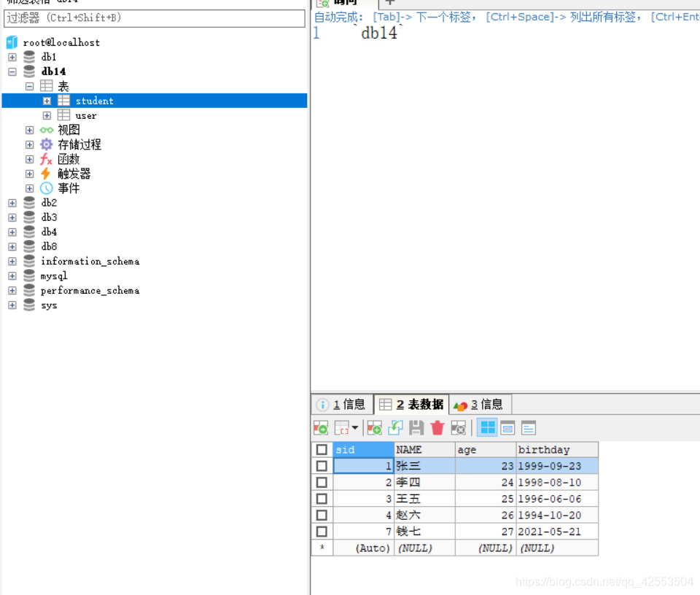This screenshot has height=595, width=700.
Task: Click the export table data icon
Action: [x=321, y=428]
